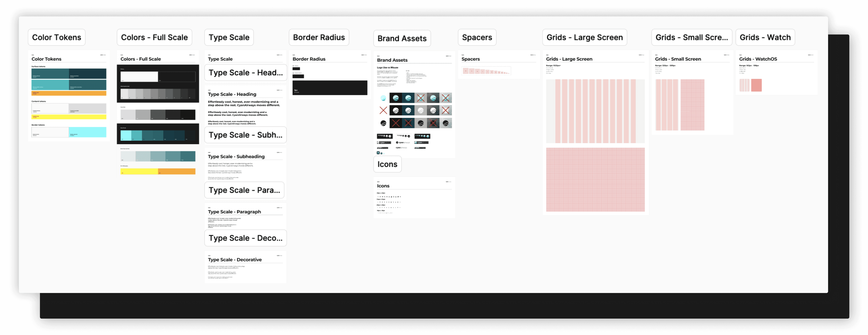This screenshot has height=335, width=868.
Task: Click the Type Scale - Para... label pill
Action: (244, 190)
